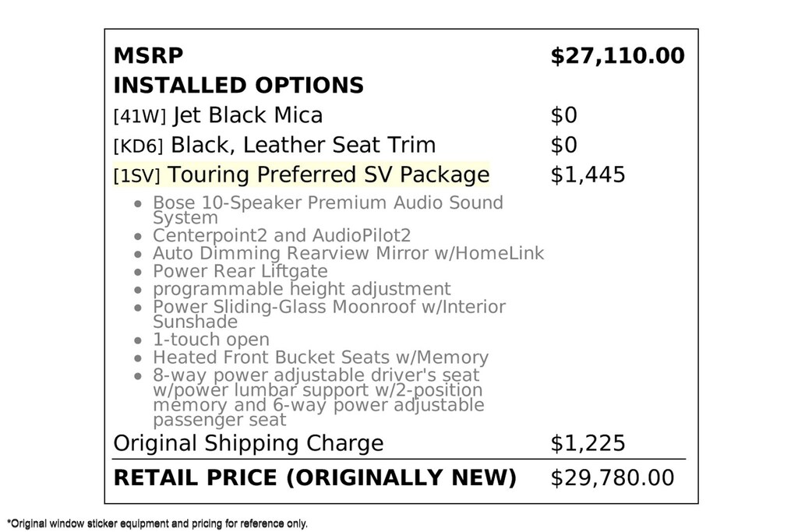The height and width of the screenshot is (532, 798).
Task: Click the original window sticker disclaimer footnote
Action: 157,523
